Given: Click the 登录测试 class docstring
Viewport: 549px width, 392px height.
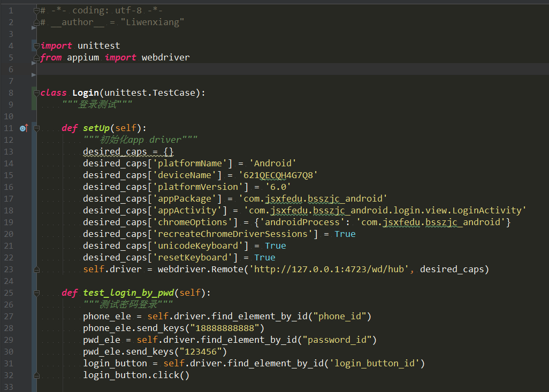Looking at the screenshot, I should (97, 105).
